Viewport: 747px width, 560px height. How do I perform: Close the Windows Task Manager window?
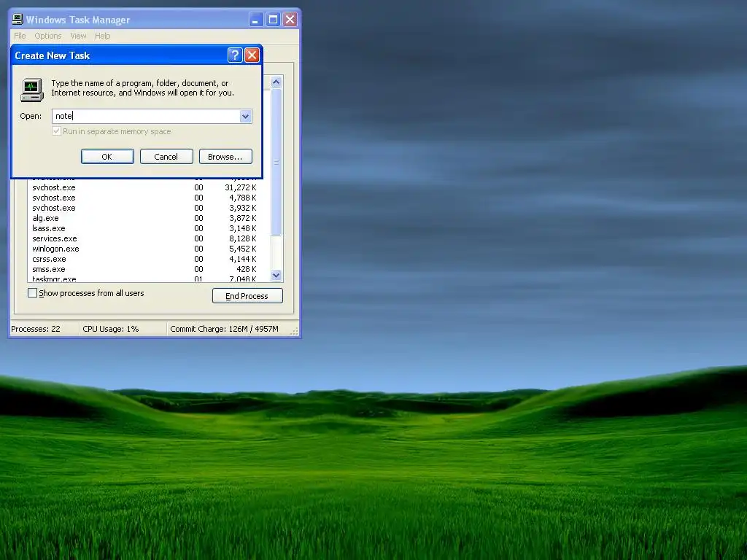[290, 20]
